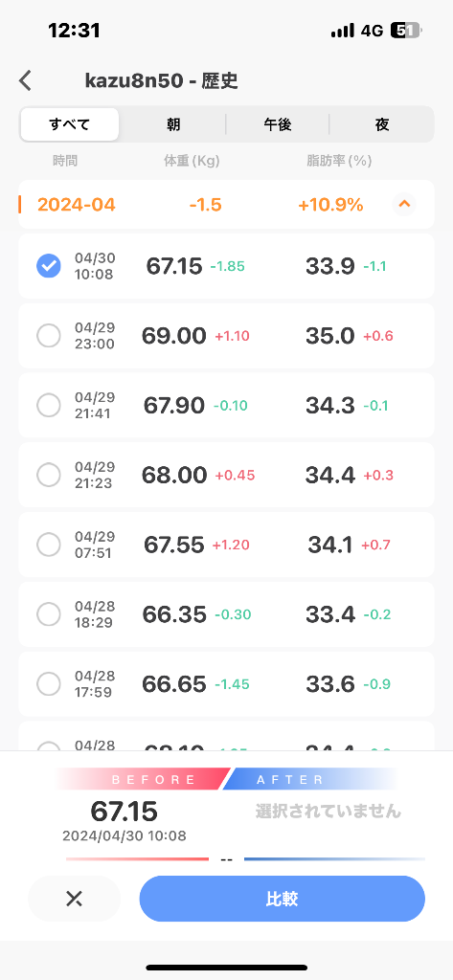Select the 04/29 07:51 record circle
The height and width of the screenshot is (980, 453).
point(49,545)
